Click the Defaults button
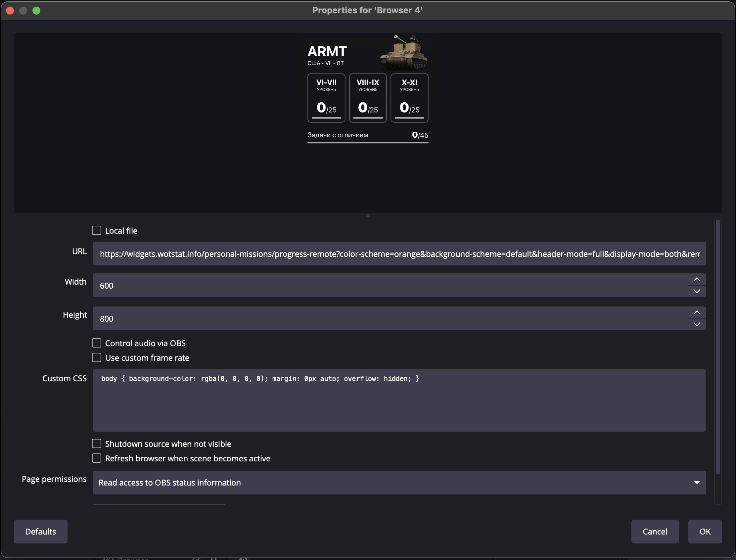 click(x=40, y=531)
